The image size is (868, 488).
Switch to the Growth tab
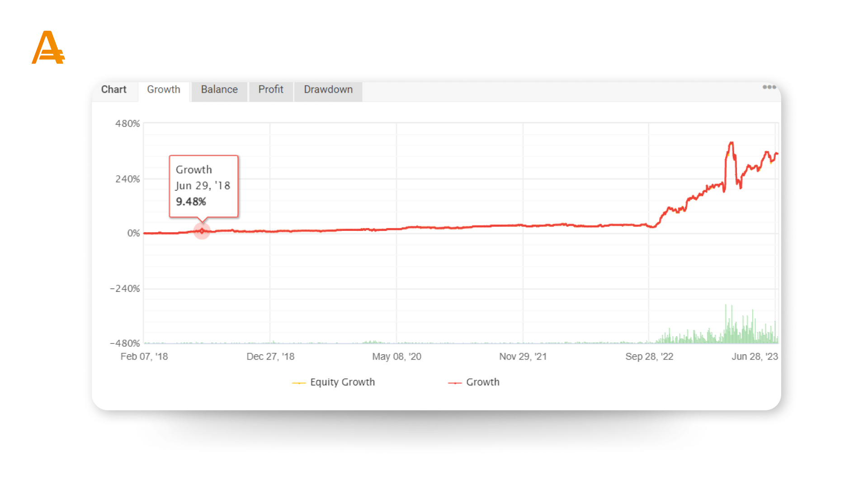pyautogui.click(x=164, y=89)
